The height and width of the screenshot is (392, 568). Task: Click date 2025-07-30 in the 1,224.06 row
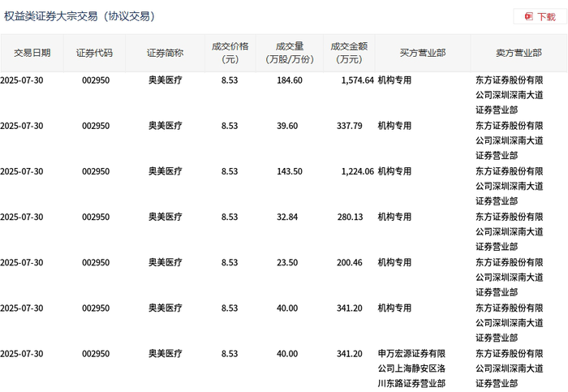click(x=22, y=171)
